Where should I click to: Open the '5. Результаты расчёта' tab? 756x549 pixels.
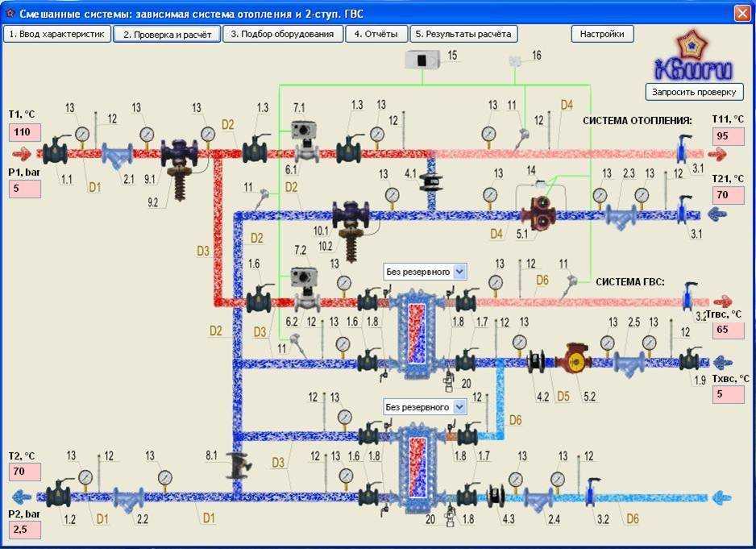(463, 34)
